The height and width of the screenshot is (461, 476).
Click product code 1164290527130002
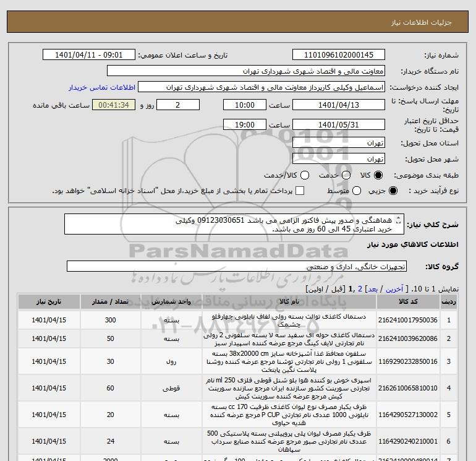[408, 415]
